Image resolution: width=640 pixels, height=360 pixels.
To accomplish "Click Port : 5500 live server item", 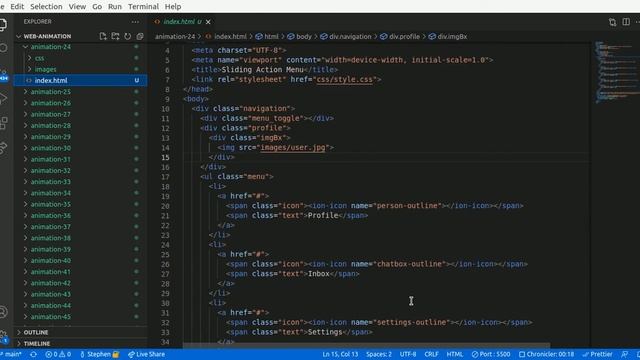I will point(491,354).
